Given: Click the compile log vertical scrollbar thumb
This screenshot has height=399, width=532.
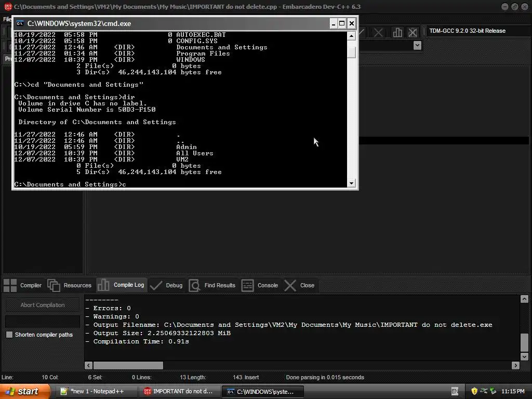Looking at the screenshot, I should coord(524,342).
